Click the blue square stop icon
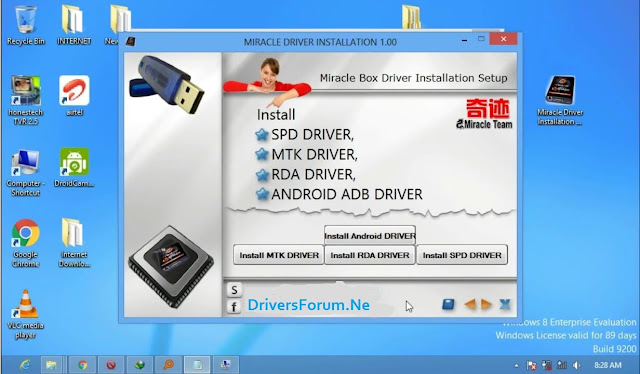 [x=448, y=305]
